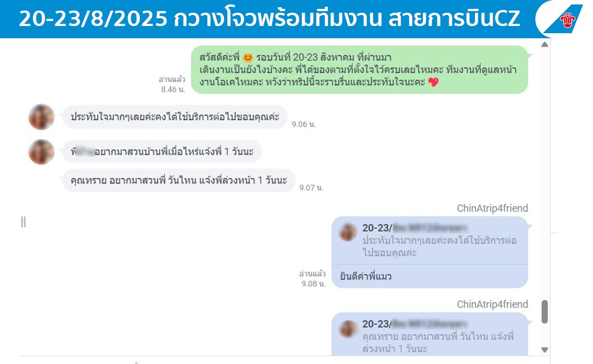
Task: Click the heart emoji in green message
Action: pyautogui.click(x=433, y=82)
